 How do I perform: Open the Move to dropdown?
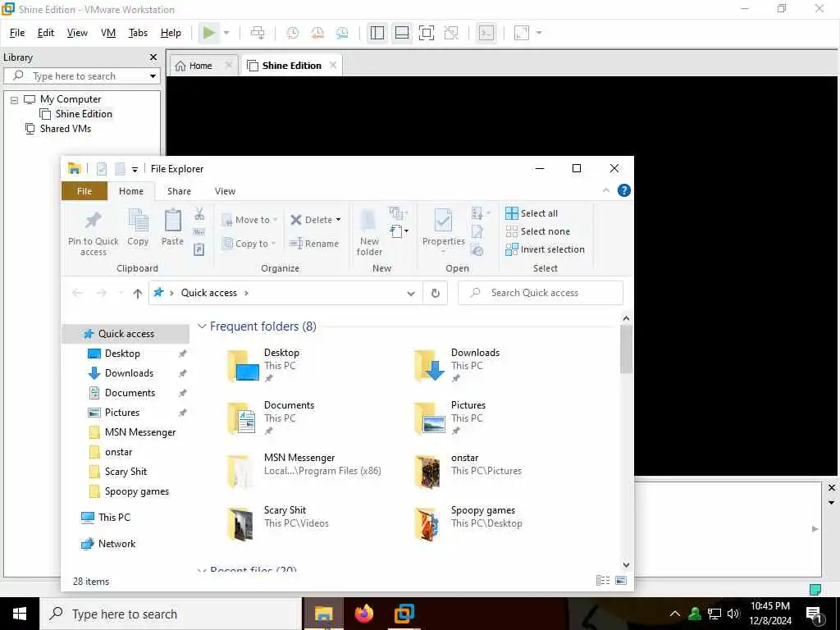[249, 220]
